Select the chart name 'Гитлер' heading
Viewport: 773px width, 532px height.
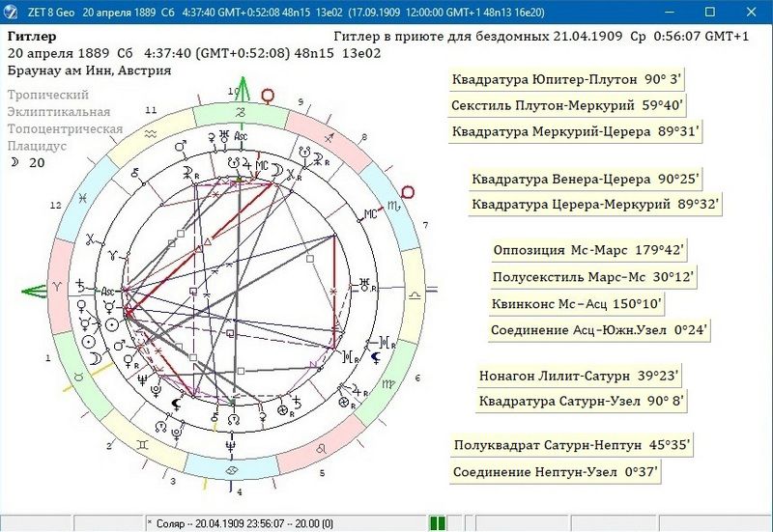32,36
